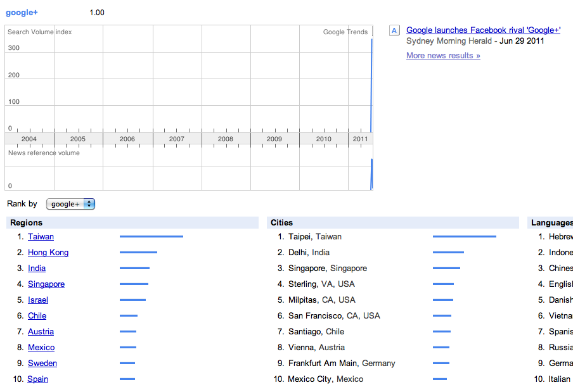Open the Spain region link
The height and width of the screenshot is (392, 573).
coord(37,379)
